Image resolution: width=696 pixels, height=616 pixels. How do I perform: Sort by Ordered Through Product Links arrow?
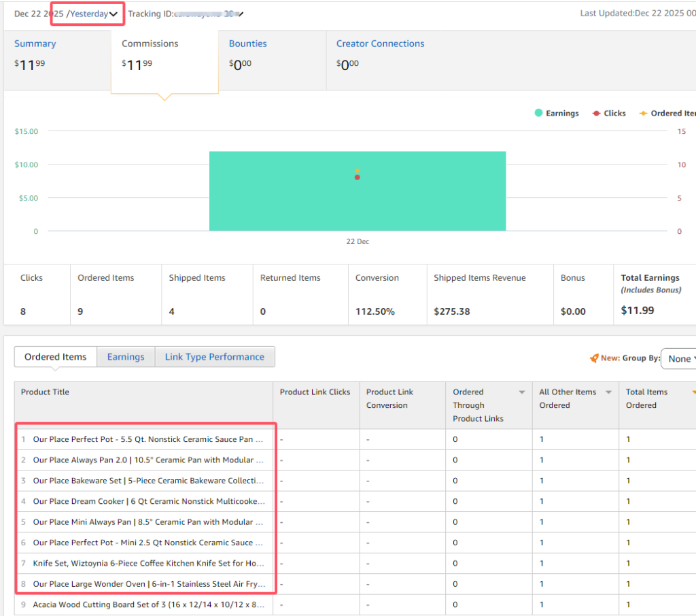[522, 392]
